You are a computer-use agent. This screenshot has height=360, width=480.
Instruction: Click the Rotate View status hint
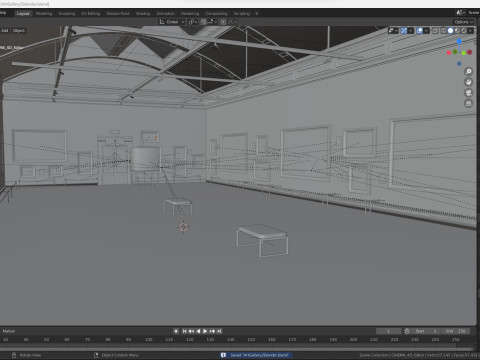coord(26,355)
